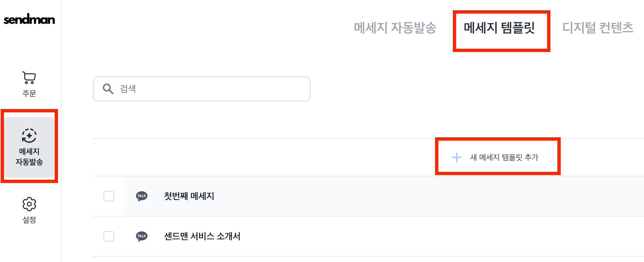Check the box for 첫번째 메세지
This screenshot has width=644, height=262.
(109, 196)
